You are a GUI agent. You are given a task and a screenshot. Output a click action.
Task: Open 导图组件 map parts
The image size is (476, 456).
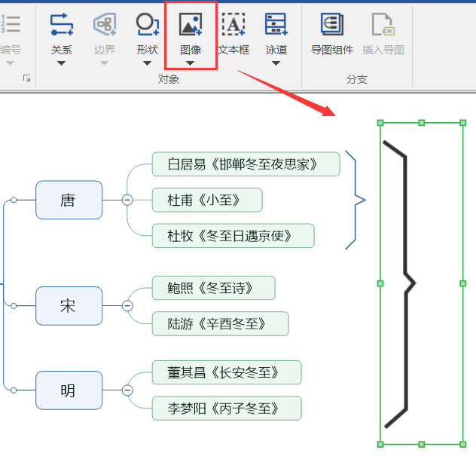[332, 25]
